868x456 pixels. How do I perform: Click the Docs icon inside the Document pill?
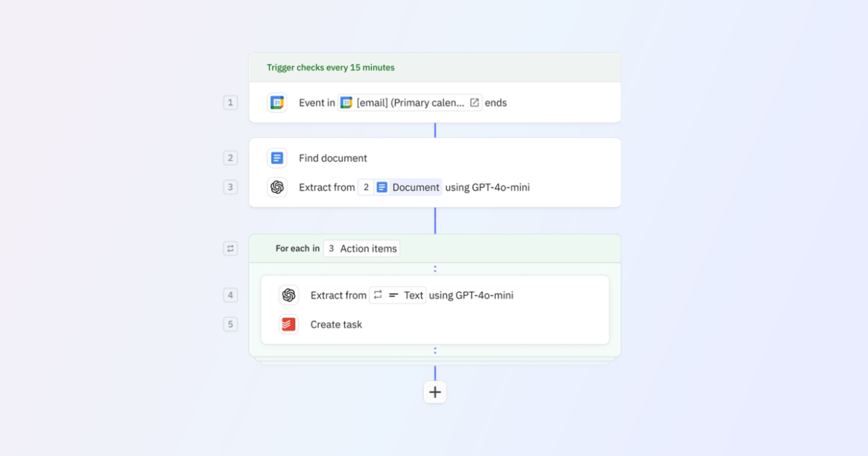381,187
